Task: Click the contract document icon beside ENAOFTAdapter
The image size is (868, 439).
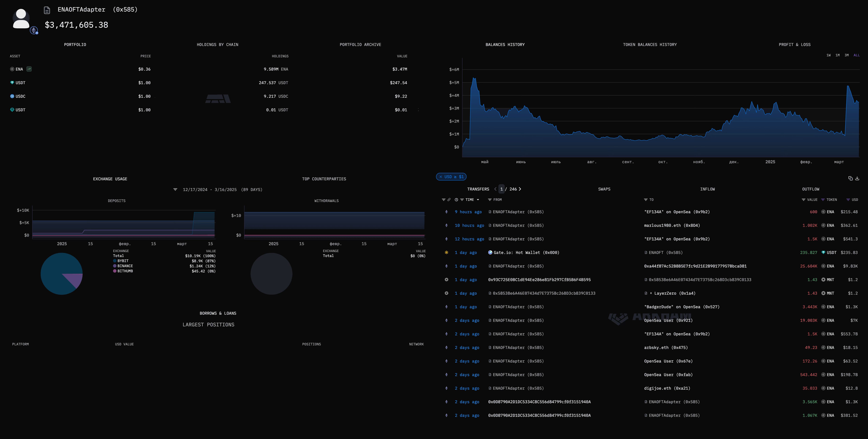Action: point(47,10)
